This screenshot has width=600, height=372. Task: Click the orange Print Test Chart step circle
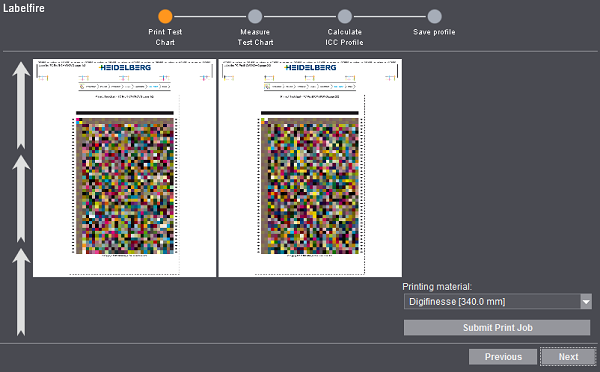(165, 16)
